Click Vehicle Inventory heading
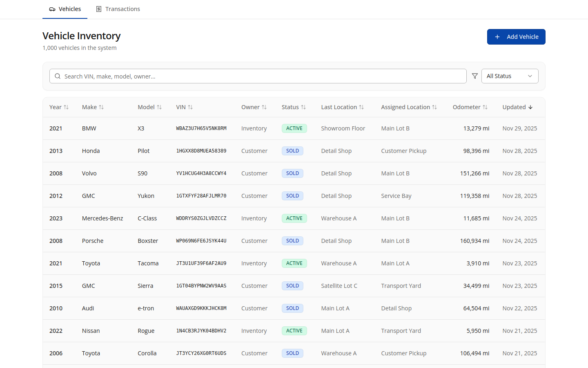Screen dimensions: 588x368 click(82, 36)
